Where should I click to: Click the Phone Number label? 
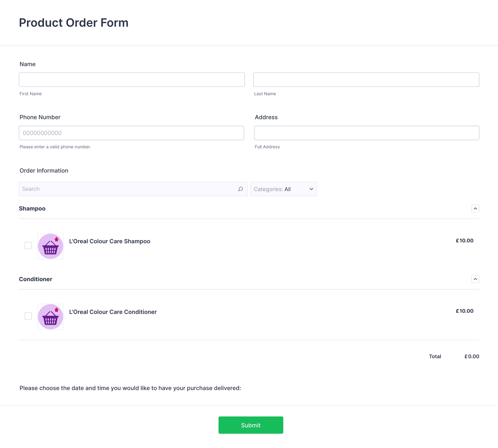pos(40,117)
